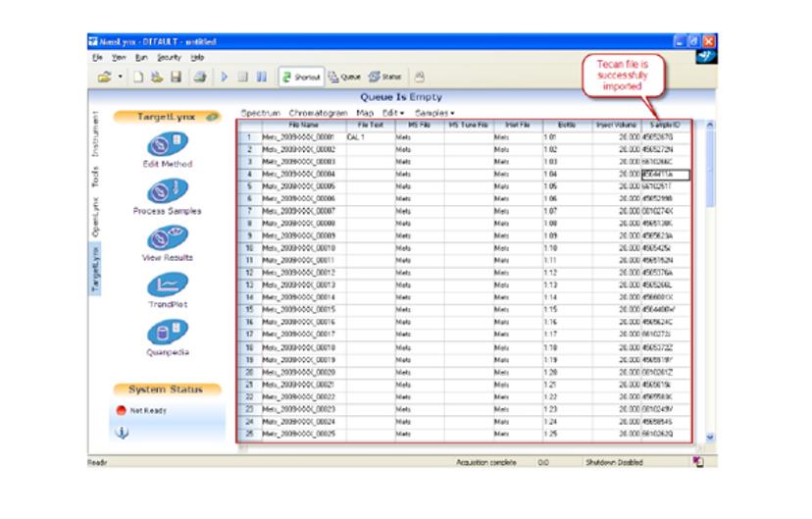Click the highlighted Sample ID cell in row 4
The height and width of the screenshot is (519, 812).
666,175
